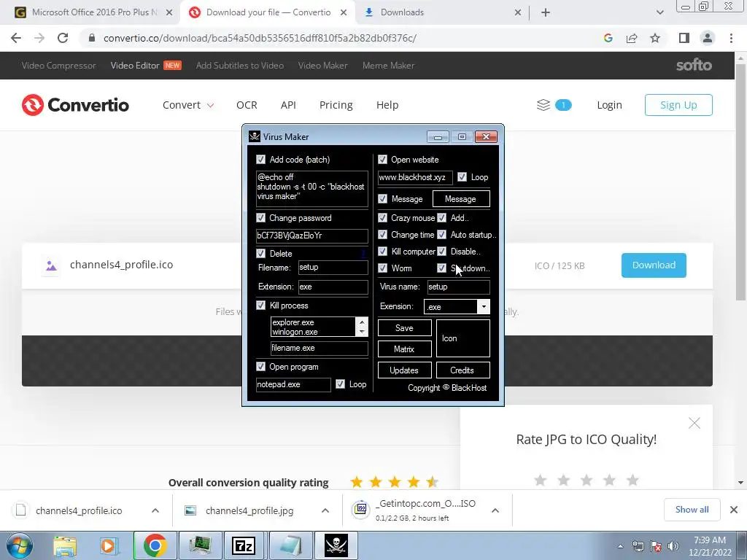Viewport: 747px width, 560px height.
Task: Step process list down arrow
Action: pos(362,332)
